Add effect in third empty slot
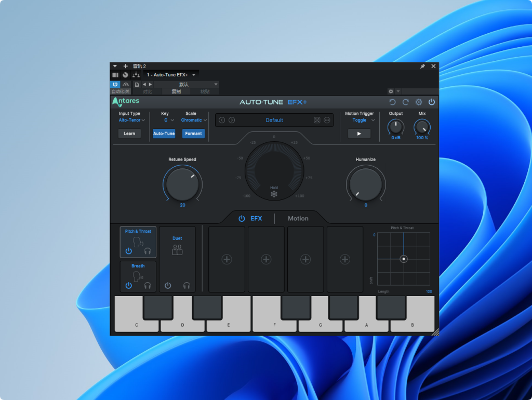The image size is (532, 400). coord(305,259)
